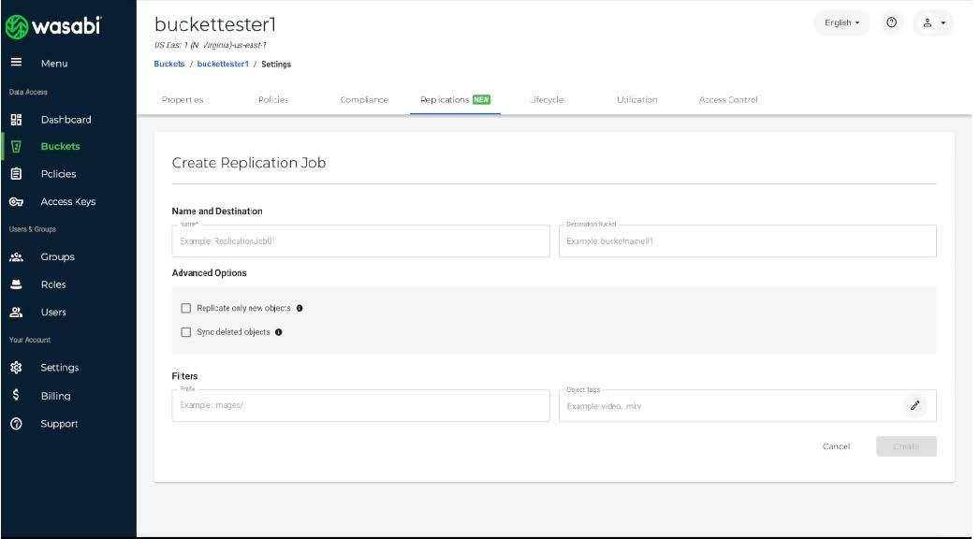Viewport: 980px width, 539px height.
Task: Toggle the Sync deleted objects checkbox
Action: (x=186, y=332)
